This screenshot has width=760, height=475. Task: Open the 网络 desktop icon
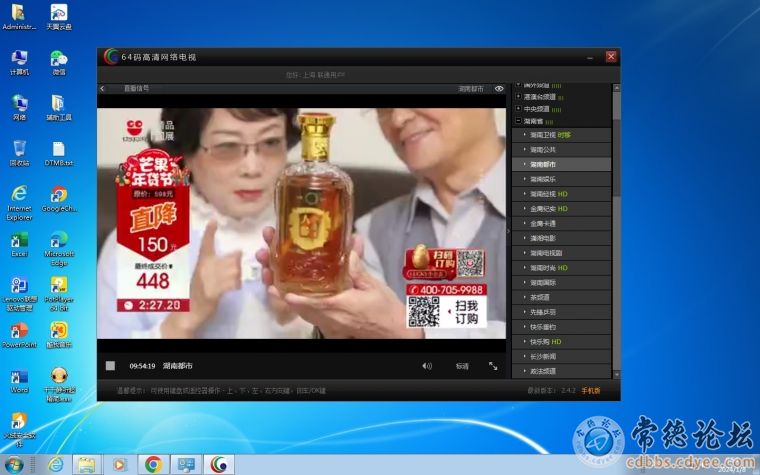click(19, 108)
